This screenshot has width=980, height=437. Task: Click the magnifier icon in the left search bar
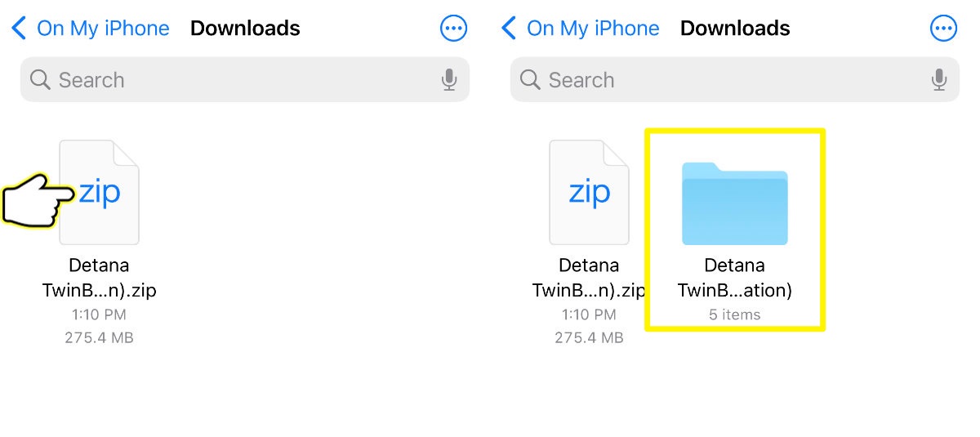(40, 80)
